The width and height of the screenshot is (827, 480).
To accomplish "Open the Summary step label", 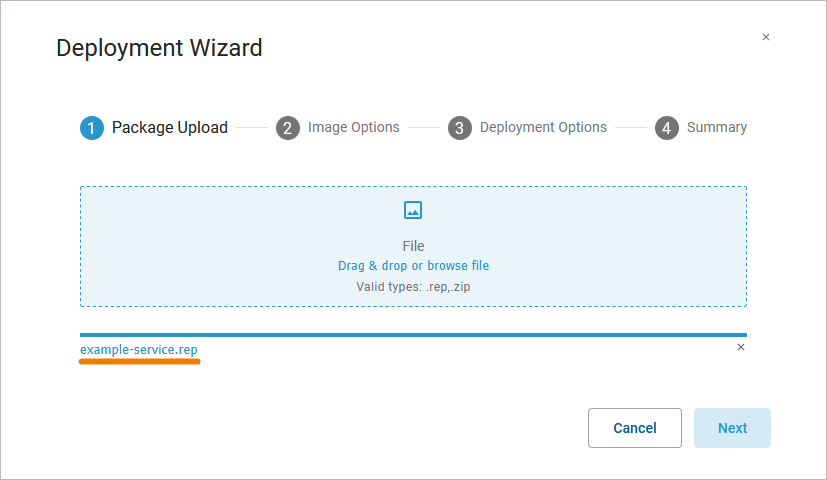I will click(716, 128).
